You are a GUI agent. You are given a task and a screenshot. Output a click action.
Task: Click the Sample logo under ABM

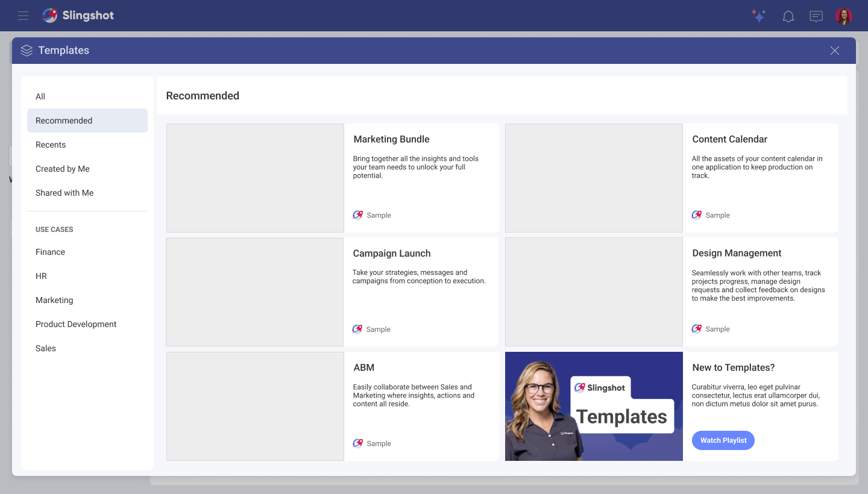[x=358, y=443]
